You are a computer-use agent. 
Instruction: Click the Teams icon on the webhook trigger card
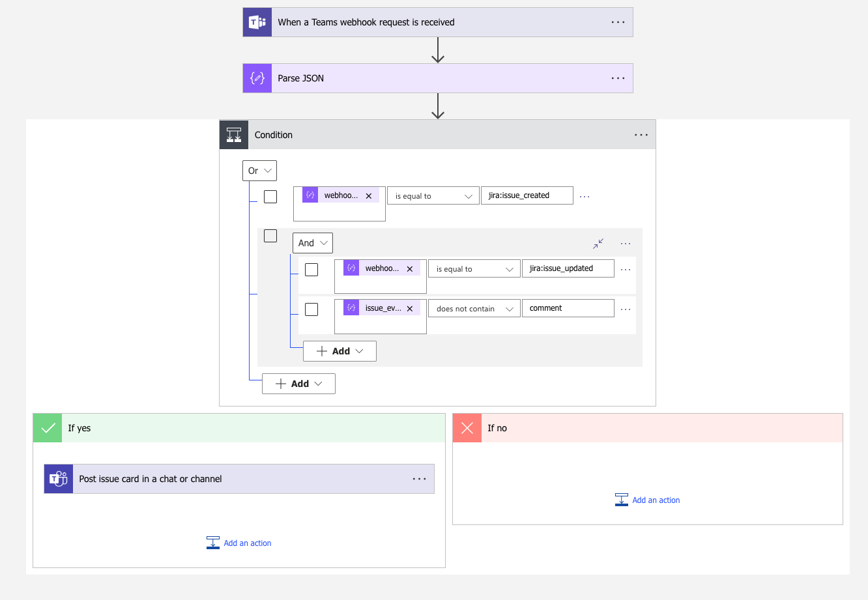[256, 21]
